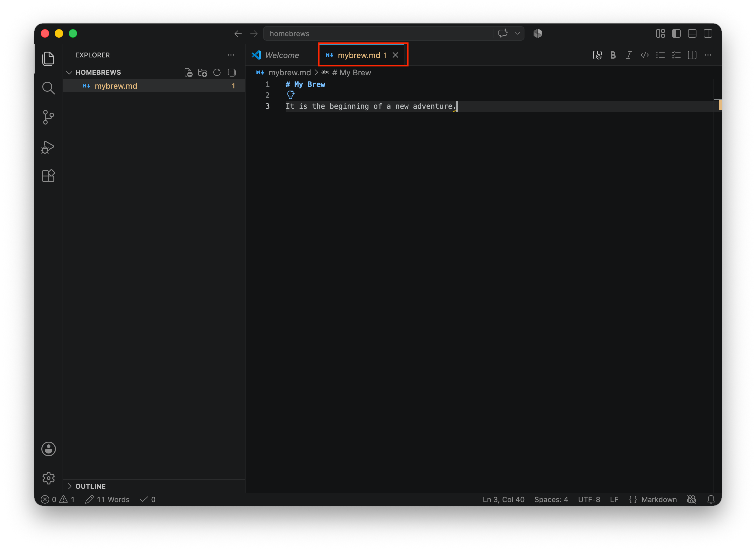Click the editor overview ruler warning marker

(720, 105)
